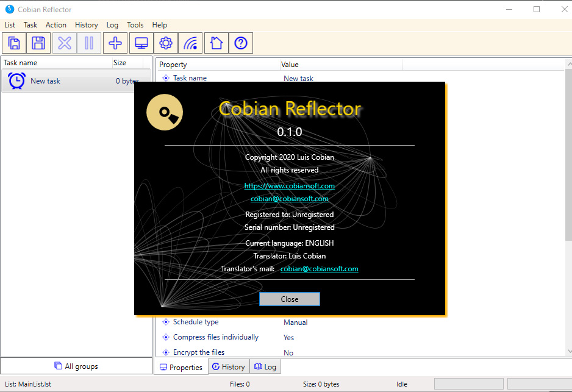Add a new task with plus icon
The image size is (572, 392).
point(115,43)
